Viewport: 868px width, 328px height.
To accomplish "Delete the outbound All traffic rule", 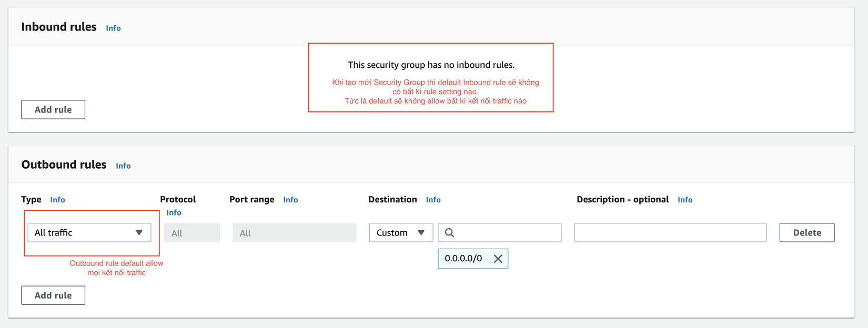I will click(806, 233).
